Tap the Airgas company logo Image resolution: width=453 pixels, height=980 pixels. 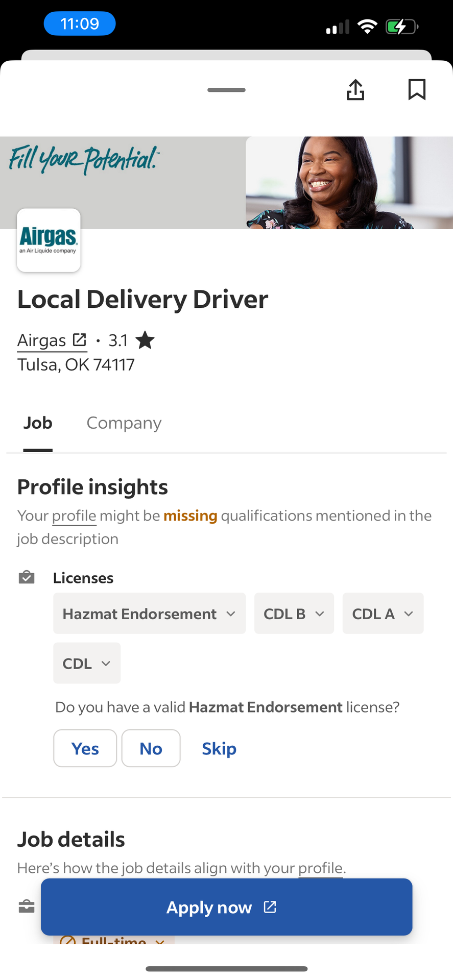point(49,240)
